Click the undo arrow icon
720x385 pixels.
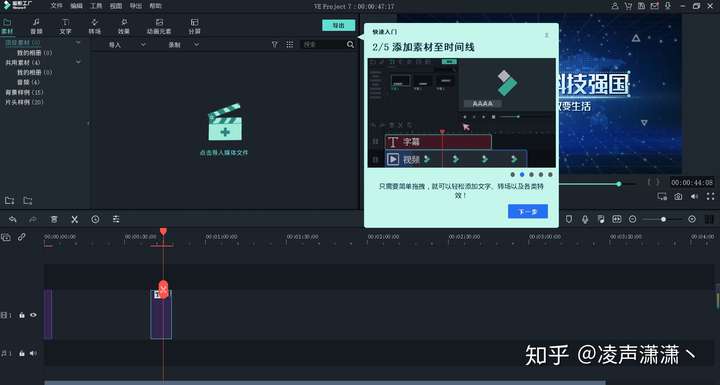click(x=13, y=220)
